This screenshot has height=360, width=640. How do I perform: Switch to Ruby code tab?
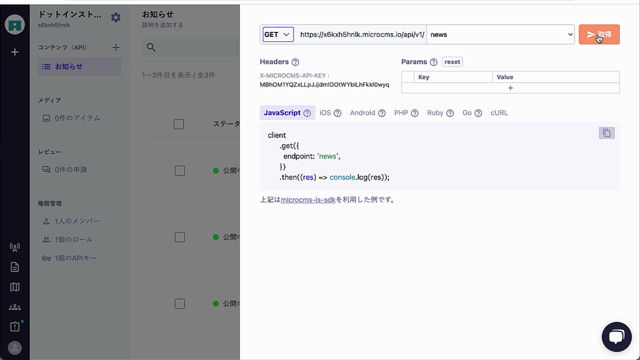pyautogui.click(x=435, y=113)
